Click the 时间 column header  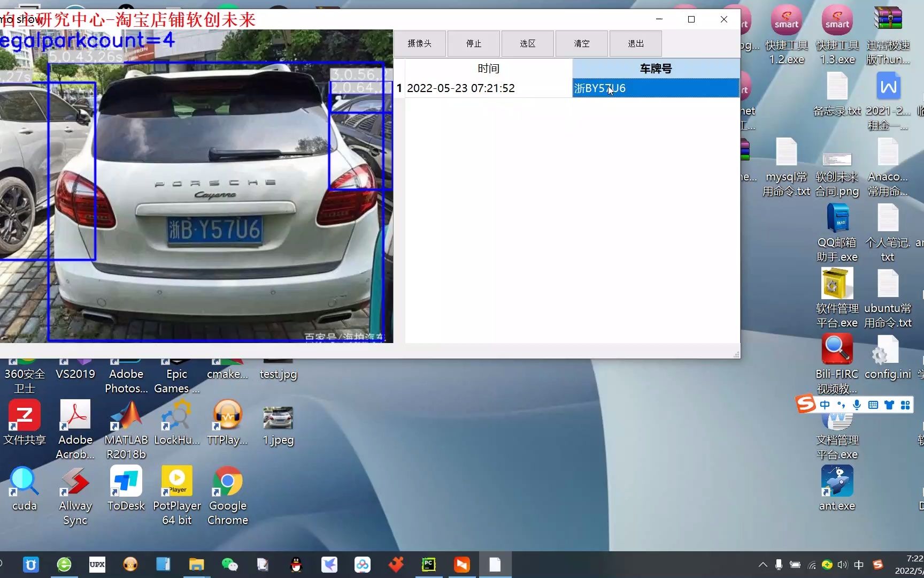pyautogui.click(x=489, y=69)
